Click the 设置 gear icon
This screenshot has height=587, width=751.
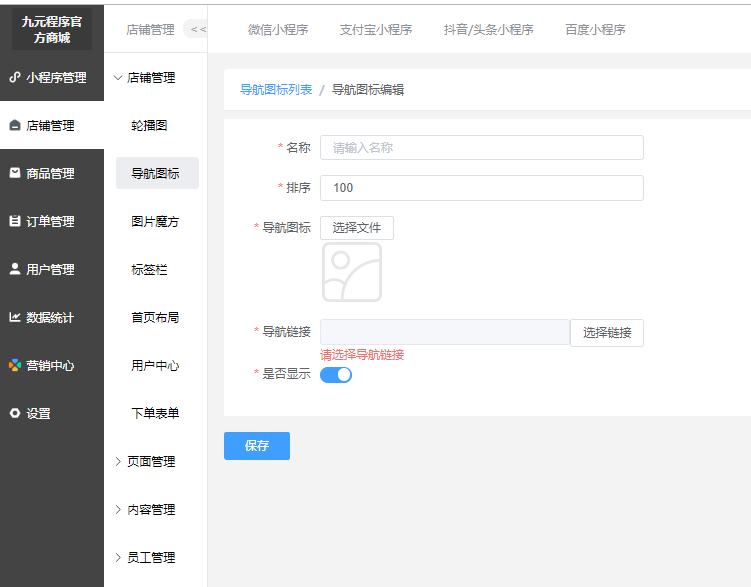pos(15,413)
